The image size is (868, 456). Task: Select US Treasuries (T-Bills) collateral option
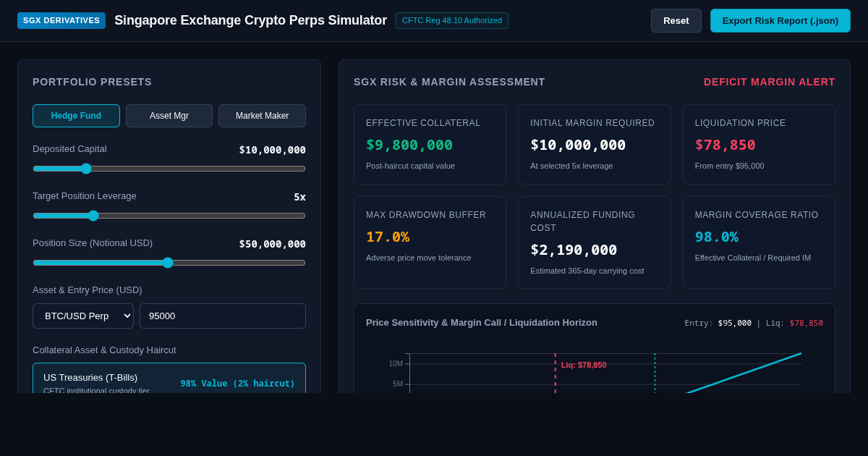coord(169,379)
